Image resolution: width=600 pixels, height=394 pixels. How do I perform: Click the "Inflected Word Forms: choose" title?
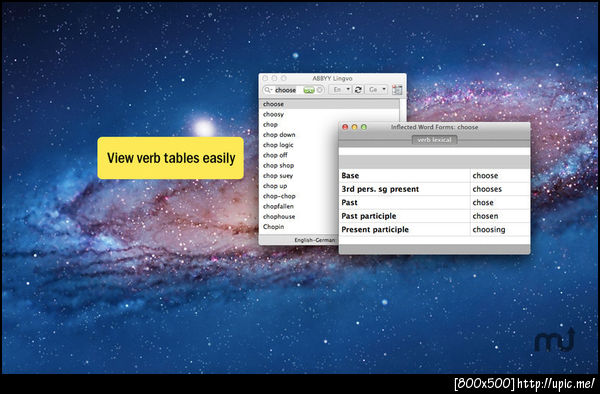pos(434,127)
